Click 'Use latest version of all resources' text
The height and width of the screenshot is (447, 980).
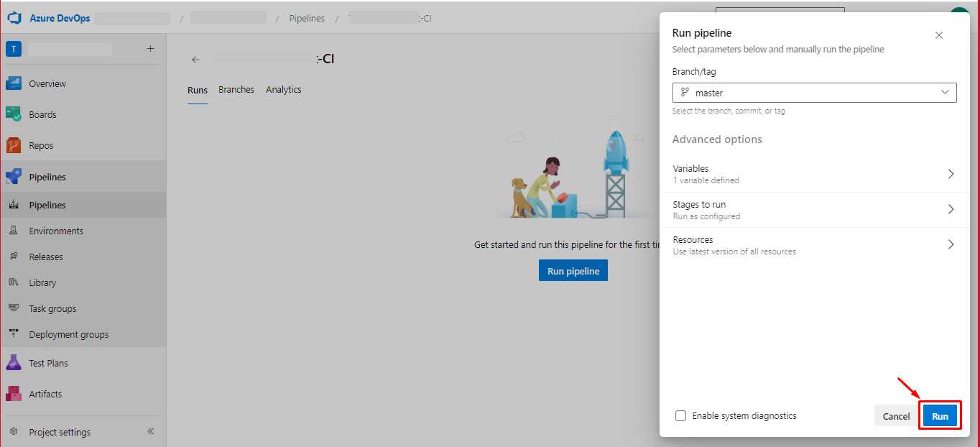point(734,252)
